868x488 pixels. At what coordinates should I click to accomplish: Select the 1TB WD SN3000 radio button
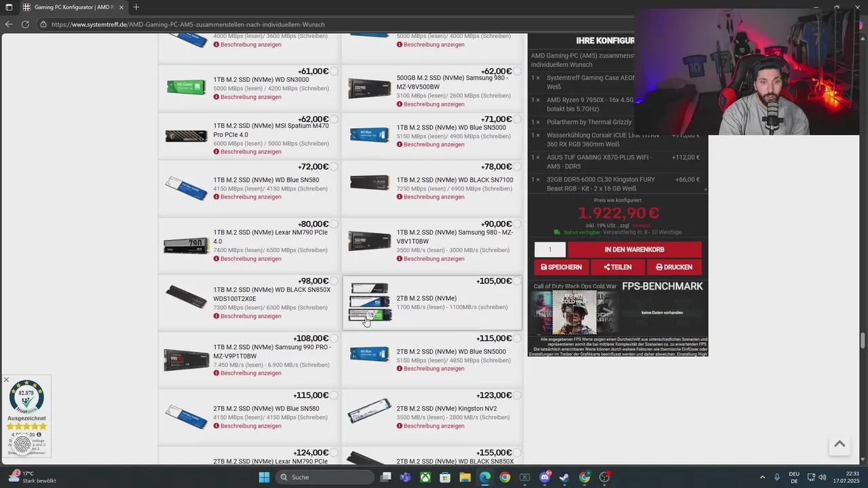coord(334,71)
